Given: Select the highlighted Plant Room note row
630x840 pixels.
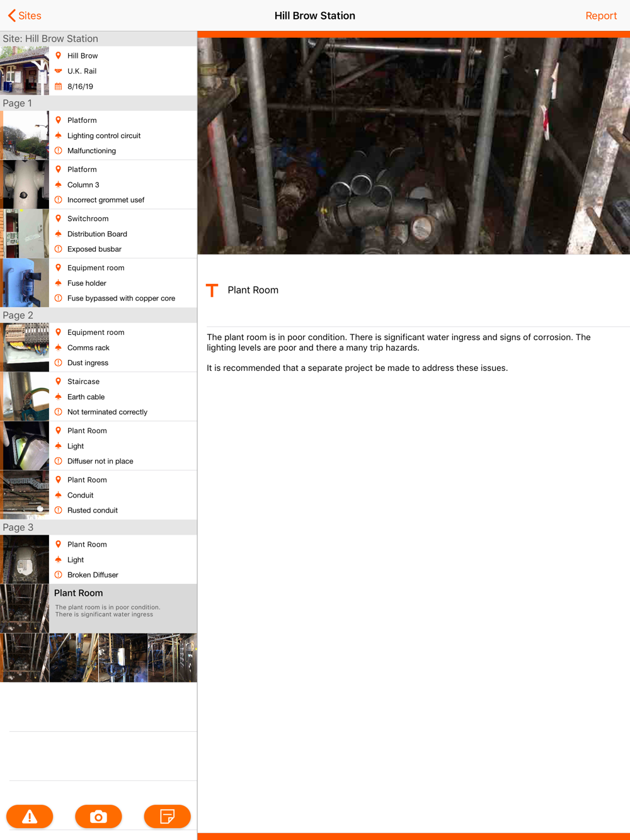Looking at the screenshot, I should pos(98,609).
